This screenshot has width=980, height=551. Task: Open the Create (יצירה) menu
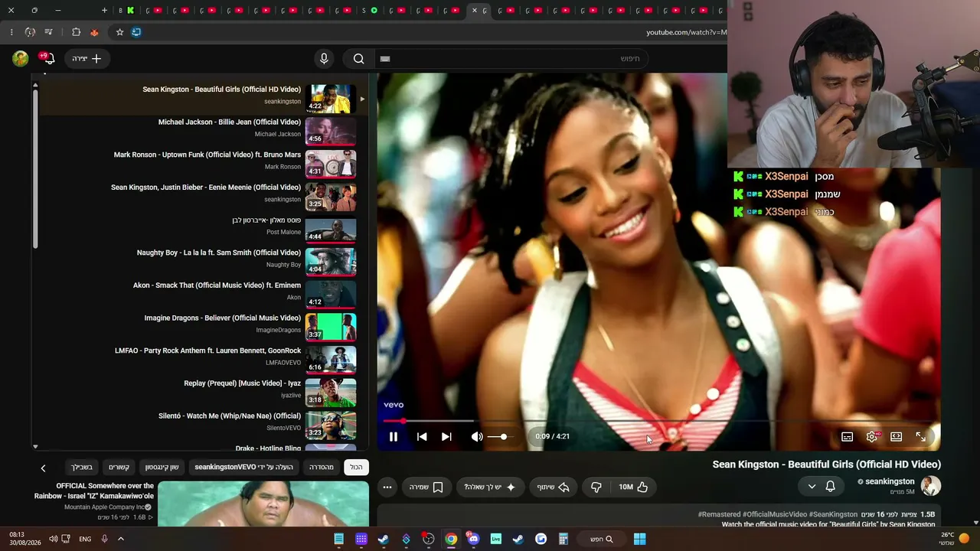click(x=87, y=58)
